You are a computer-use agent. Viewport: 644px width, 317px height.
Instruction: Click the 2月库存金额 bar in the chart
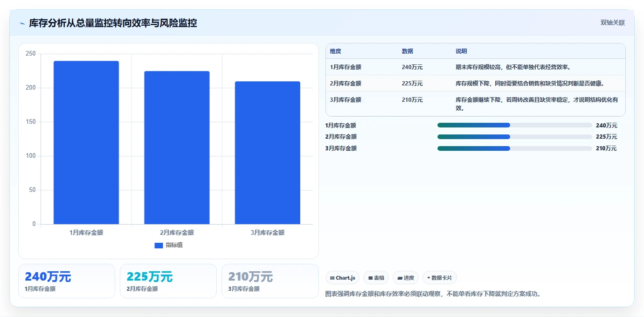click(x=177, y=148)
